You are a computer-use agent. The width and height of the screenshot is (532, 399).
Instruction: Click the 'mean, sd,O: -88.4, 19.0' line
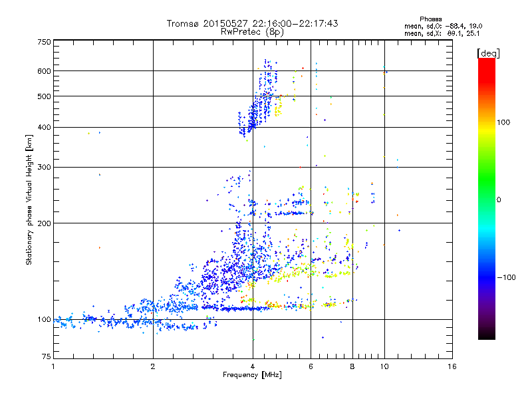(443, 27)
